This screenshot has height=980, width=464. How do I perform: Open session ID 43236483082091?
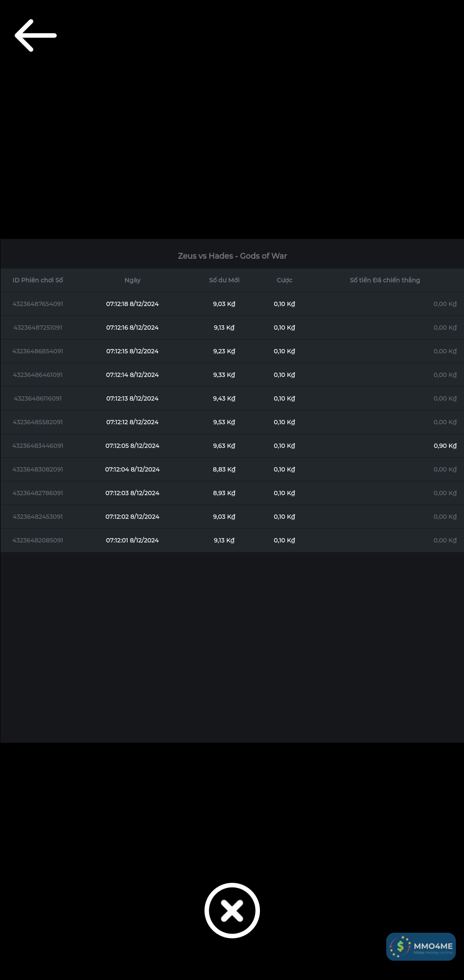(38, 469)
